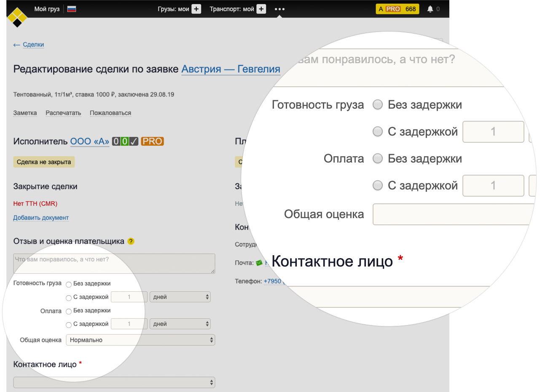The image size is (548, 392).
Task: Open the дней dropdown in Готовность груза row
Action: [x=180, y=297]
